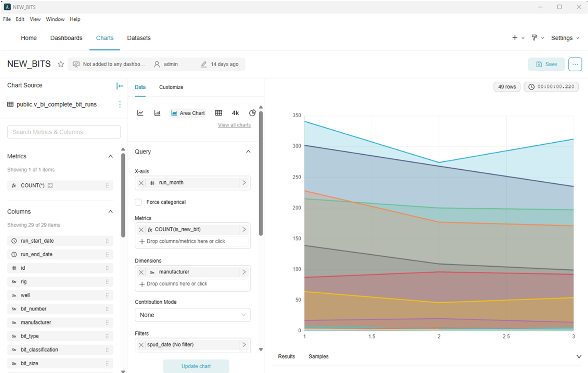Screen dimensions: 588x373
Task: Click the columns list vertical scrollbar
Action: tap(123, 195)
